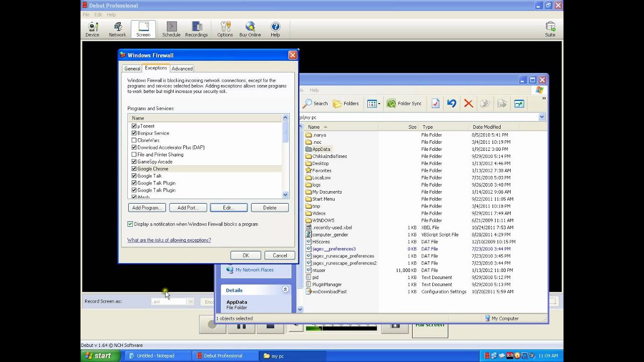Open the File menu in Debut
644x362 pixels.
86,15
